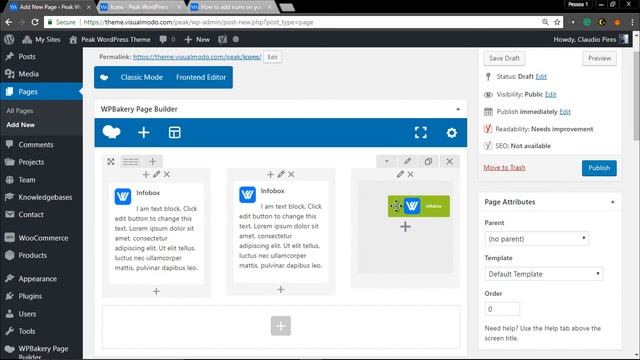The image size is (640, 360).
Task: Reload the browser page
Action: coord(35,22)
